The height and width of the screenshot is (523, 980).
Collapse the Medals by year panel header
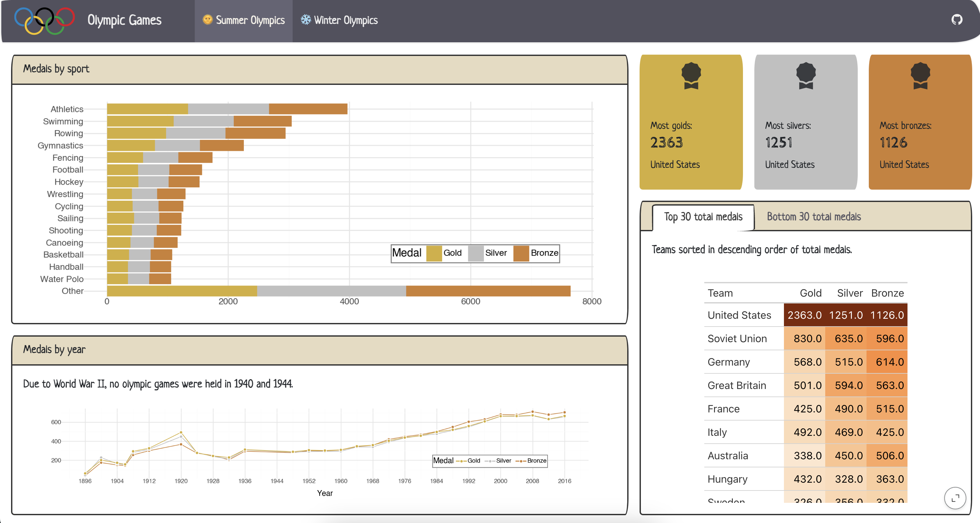tap(54, 349)
